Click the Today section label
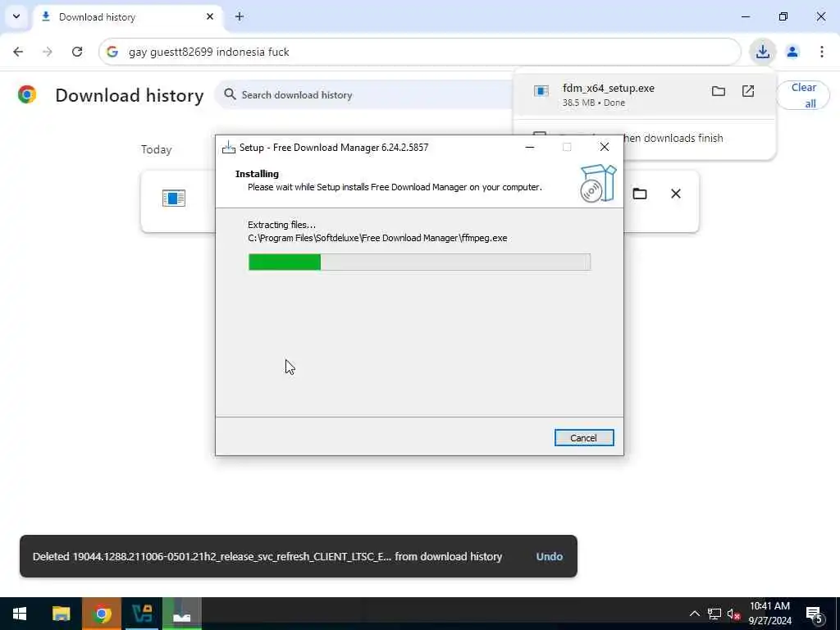Image resolution: width=840 pixels, height=630 pixels. click(157, 150)
